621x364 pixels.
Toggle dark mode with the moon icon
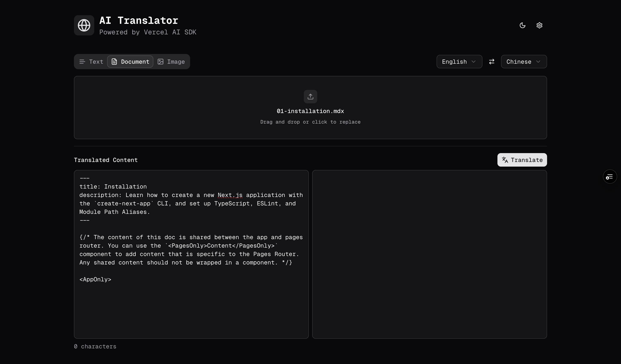pos(523,25)
